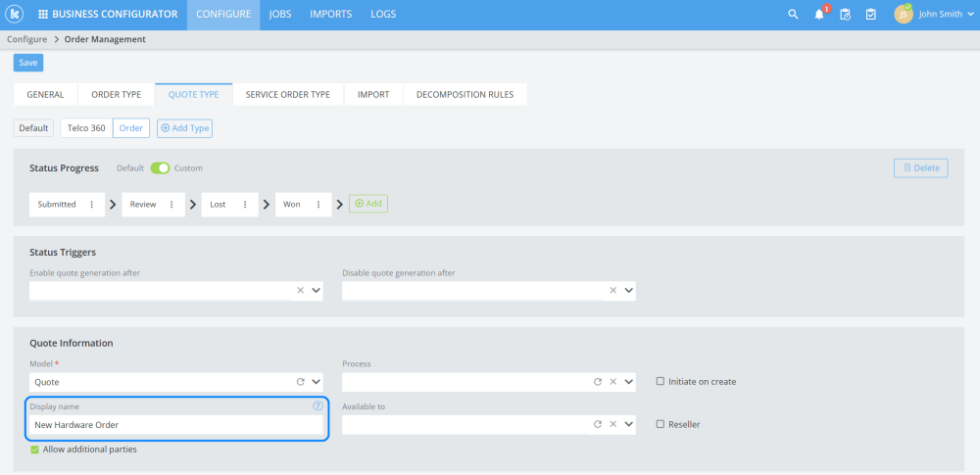The image size is (980, 475).
Task: Go to the Configure breadcrumb link
Action: [x=26, y=39]
